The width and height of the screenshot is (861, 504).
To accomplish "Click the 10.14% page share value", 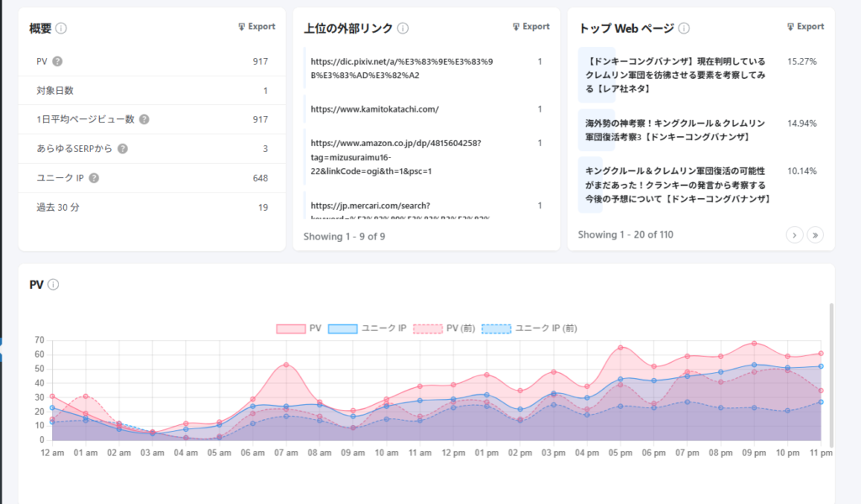I will point(801,171).
